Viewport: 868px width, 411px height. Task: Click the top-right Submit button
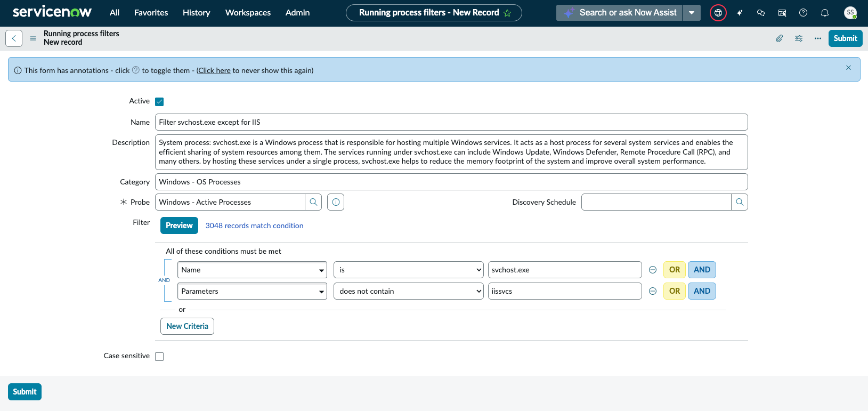[846, 38]
